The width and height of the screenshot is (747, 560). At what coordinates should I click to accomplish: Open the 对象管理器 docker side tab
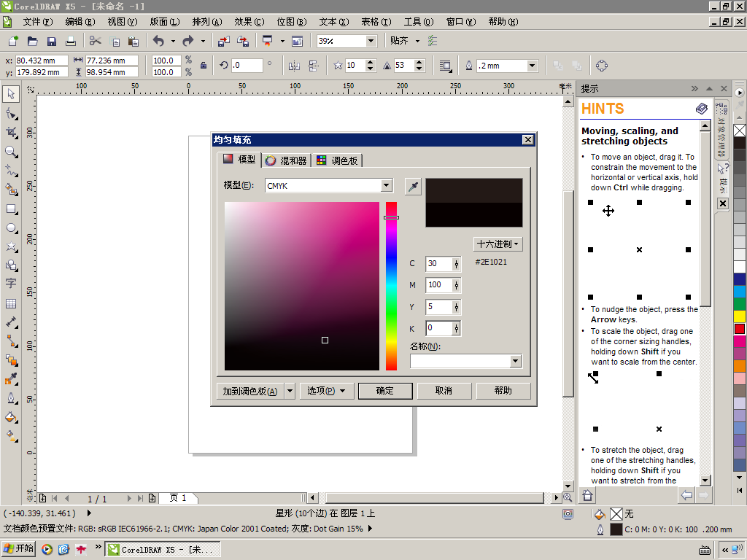721,130
